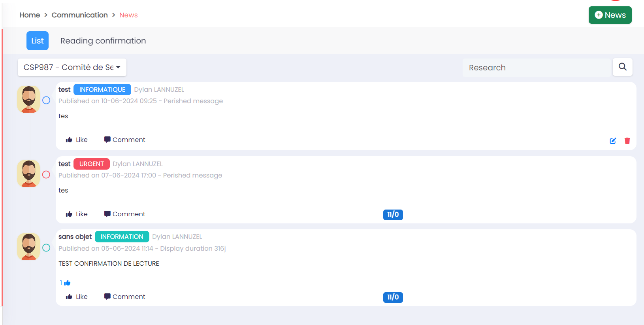Click red timeline circle of URGENT post
Image resolution: width=644 pixels, height=325 pixels.
[46, 175]
